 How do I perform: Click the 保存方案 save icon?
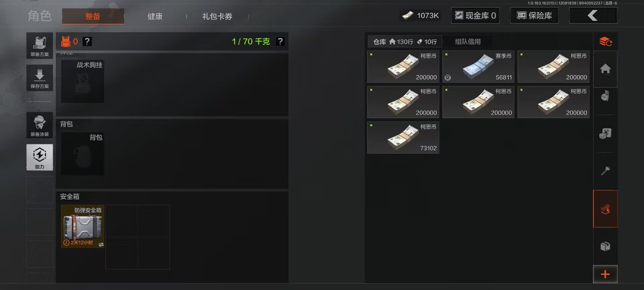(x=40, y=78)
